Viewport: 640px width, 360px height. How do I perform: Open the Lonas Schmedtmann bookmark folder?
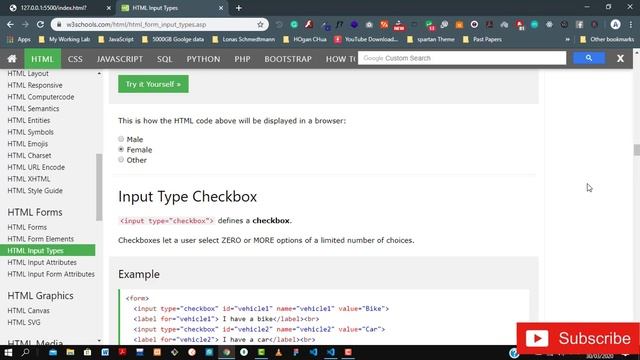tap(244, 40)
